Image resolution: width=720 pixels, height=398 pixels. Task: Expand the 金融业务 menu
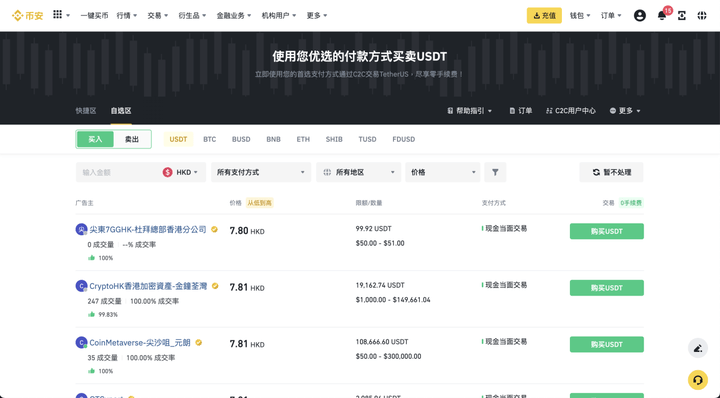coord(234,16)
